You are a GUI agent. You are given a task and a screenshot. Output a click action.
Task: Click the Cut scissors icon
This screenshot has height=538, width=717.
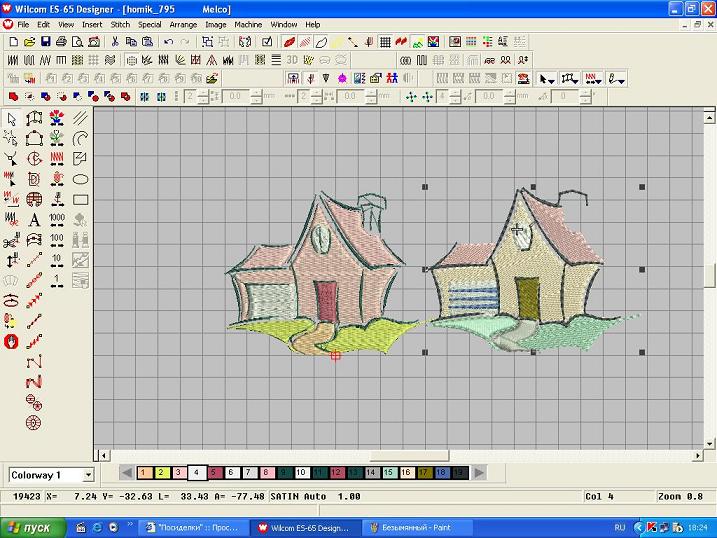tap(115, 42)
